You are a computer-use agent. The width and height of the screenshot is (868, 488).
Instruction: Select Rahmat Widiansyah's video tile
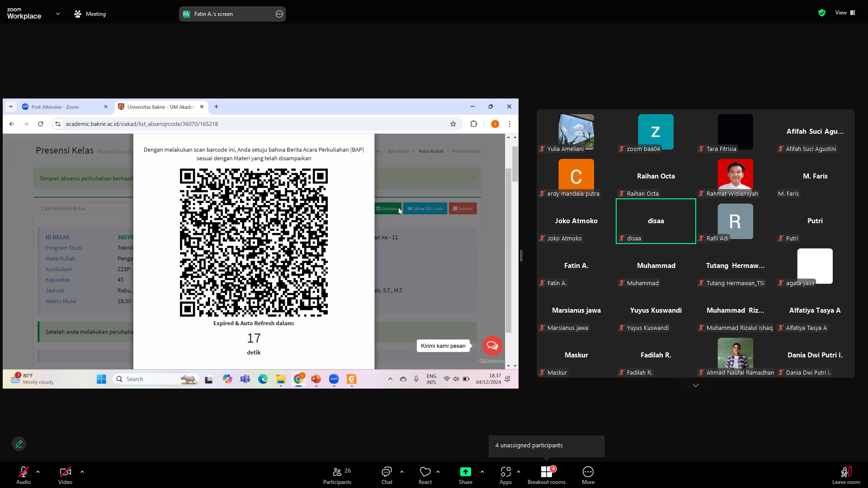coord(736,176)
